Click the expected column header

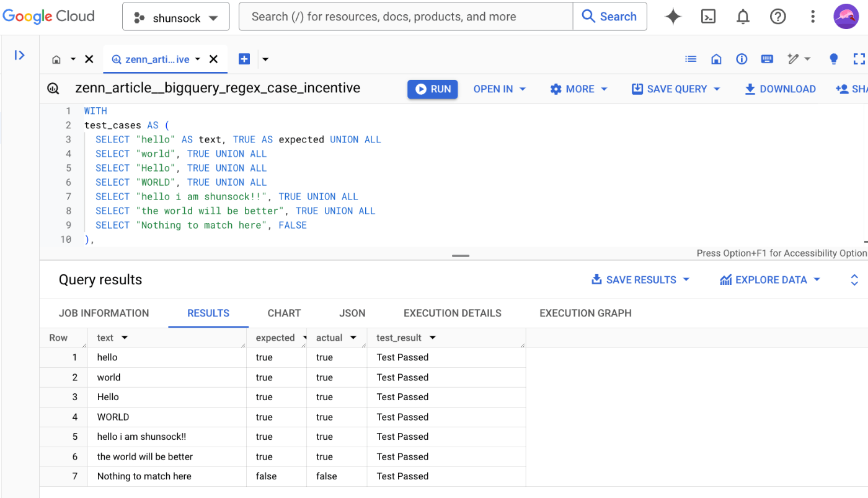275,338
